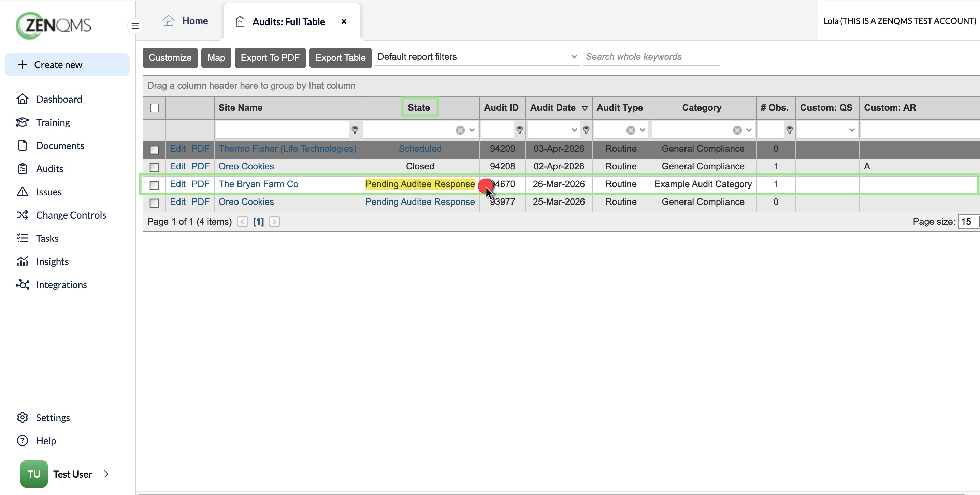Open Change Controls shuffle icon
980x495 pixels.
click(23, 215)
